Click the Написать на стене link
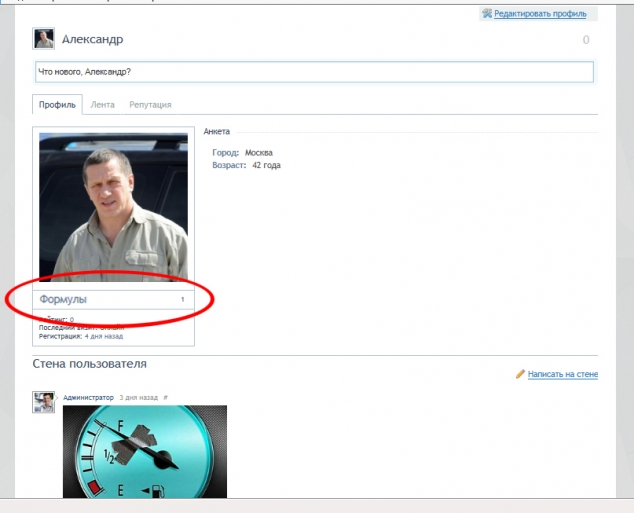The image size is (634, 513). click(x=563, y=374)
